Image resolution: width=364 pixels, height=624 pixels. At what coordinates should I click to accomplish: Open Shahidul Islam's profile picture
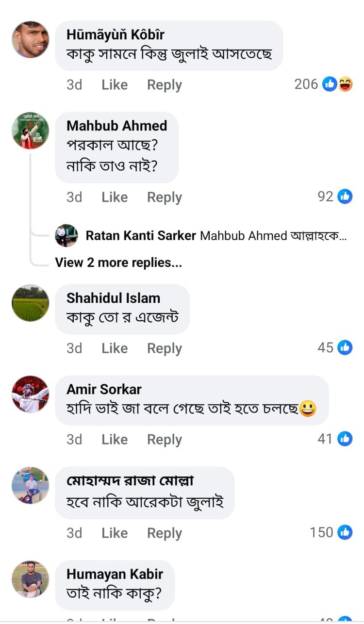(30, 303)
